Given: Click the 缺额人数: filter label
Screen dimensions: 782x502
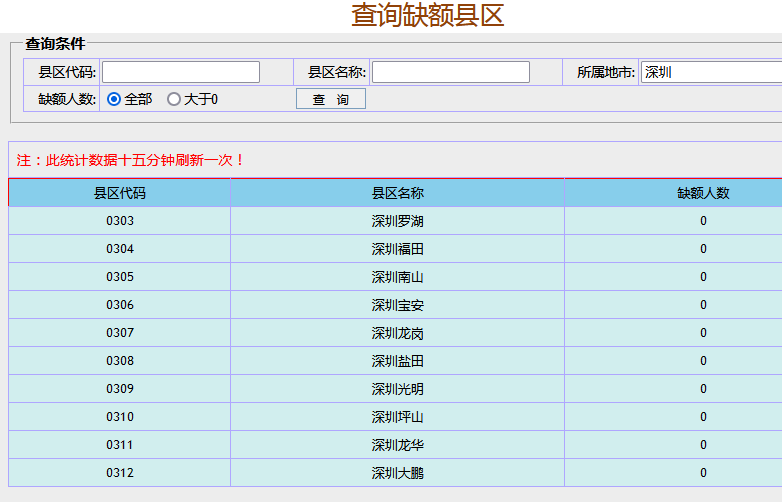Looking at the screenshot, I should pos(67,99).
